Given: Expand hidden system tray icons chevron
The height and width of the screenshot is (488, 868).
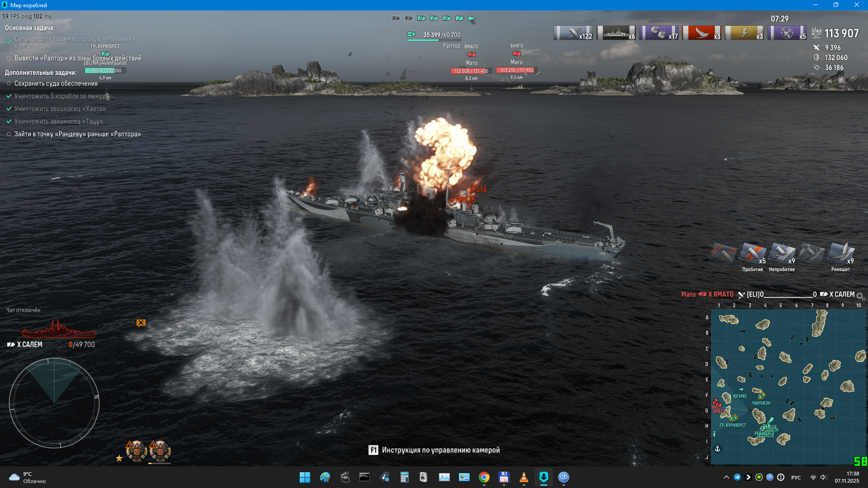Looking at the screenshot, I should [x=726, y=477].
